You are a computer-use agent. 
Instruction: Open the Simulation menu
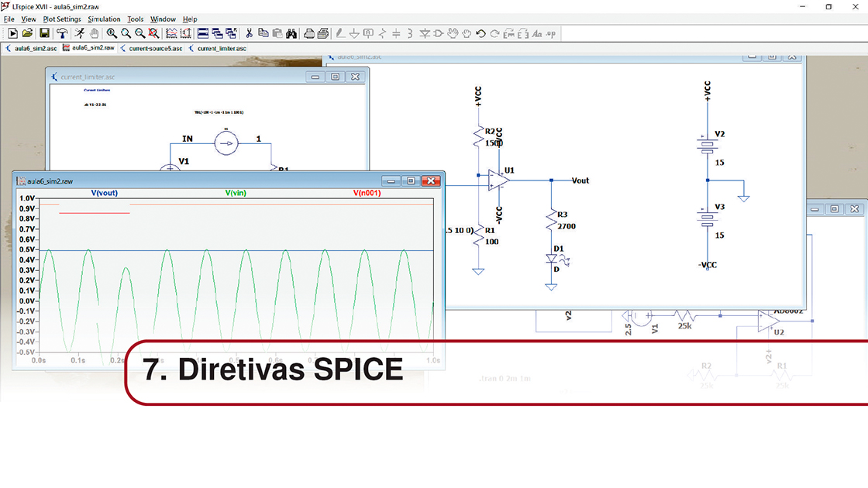(x=104, y=19)
